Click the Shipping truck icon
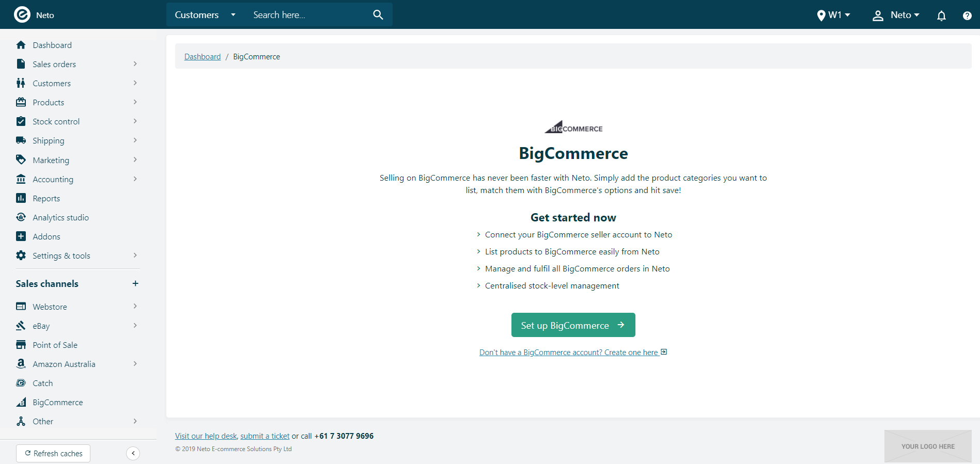Screen dimensions: 980x464 21,140
